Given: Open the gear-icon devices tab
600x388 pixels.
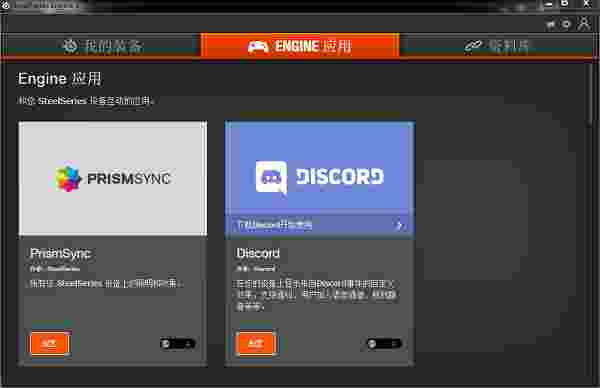Looking at the screenshot, I should point(101,46).
